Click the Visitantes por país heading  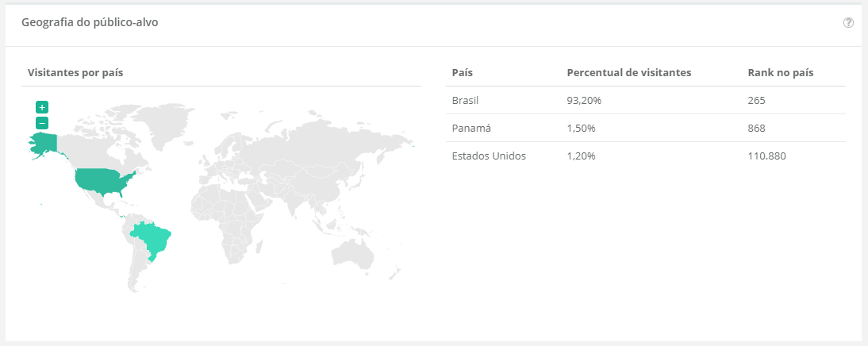(75, 72)
